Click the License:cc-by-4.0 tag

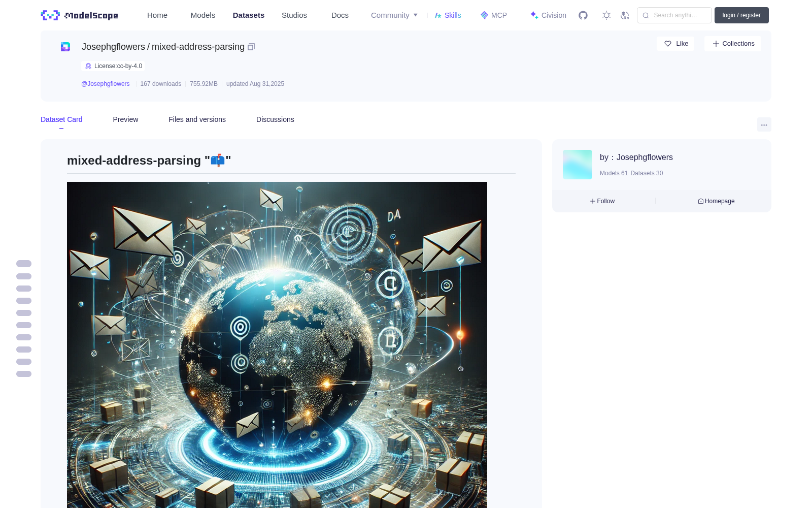click(x=113, y=66)
